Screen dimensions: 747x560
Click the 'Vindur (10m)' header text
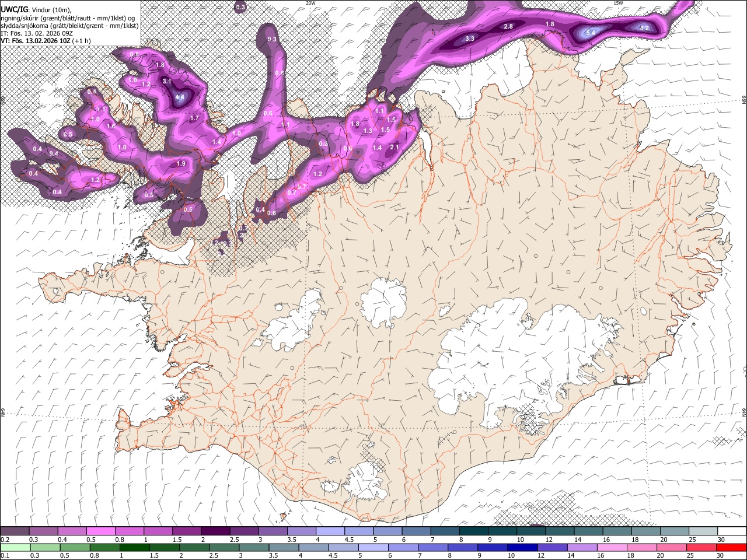click(51, 9)
